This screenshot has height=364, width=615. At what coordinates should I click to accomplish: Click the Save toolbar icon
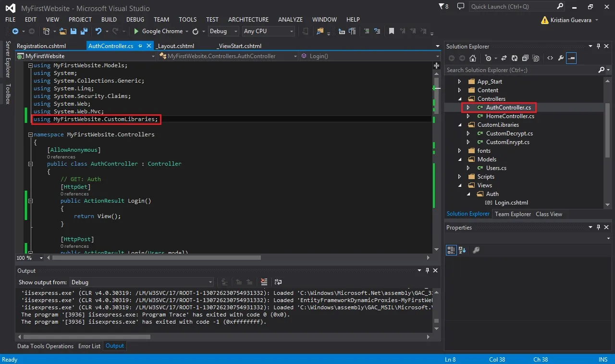pyautogui.click(x=74, y=31)
